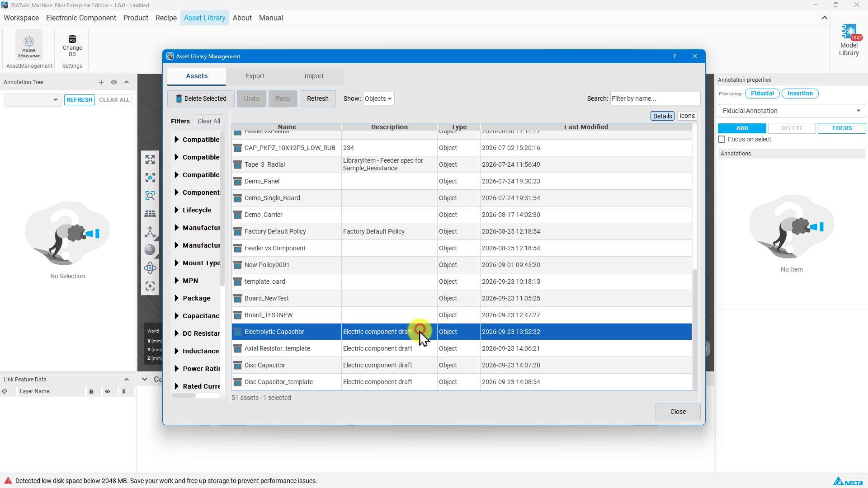Toggle the Insertion tag filter

coord(800,94)
